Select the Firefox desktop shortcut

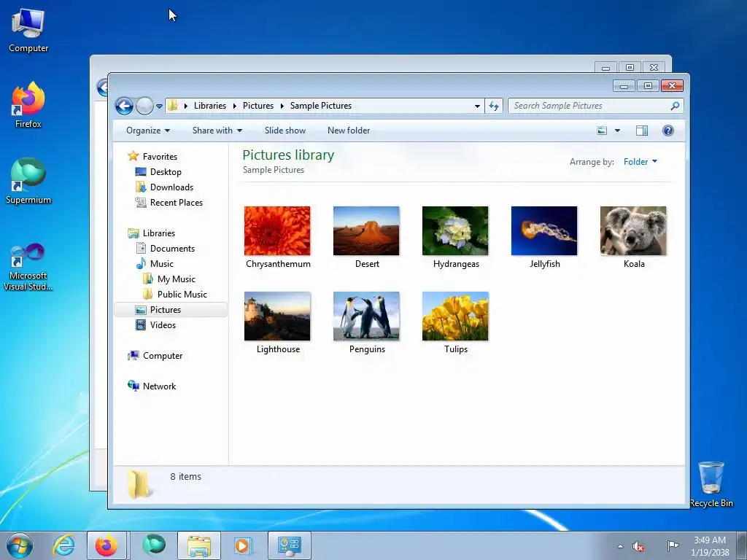(x=28, y=105)
